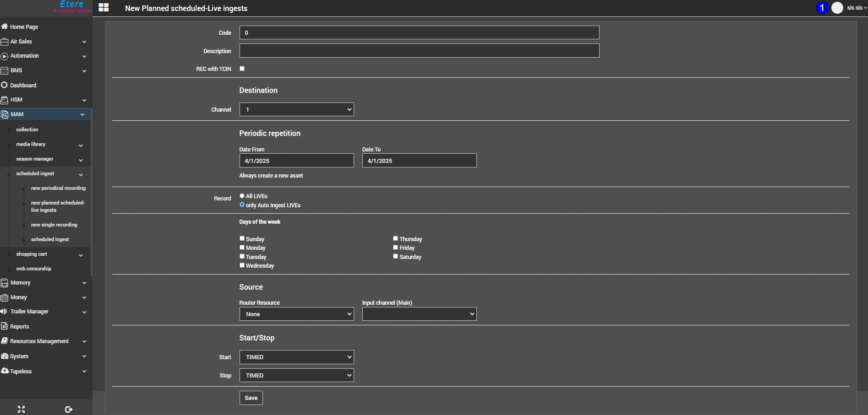Click the Home Page house icon

(x=5, y=27)
